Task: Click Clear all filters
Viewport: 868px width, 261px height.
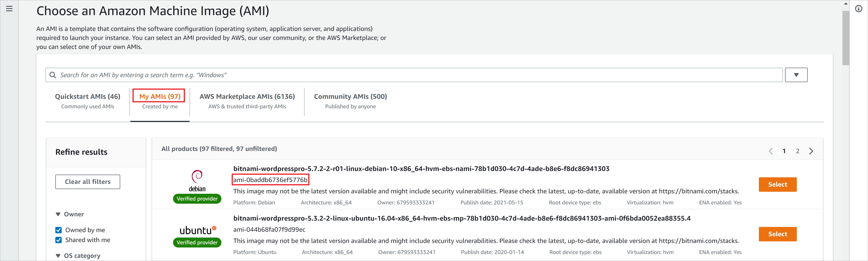Action: [x=88, y=182]
